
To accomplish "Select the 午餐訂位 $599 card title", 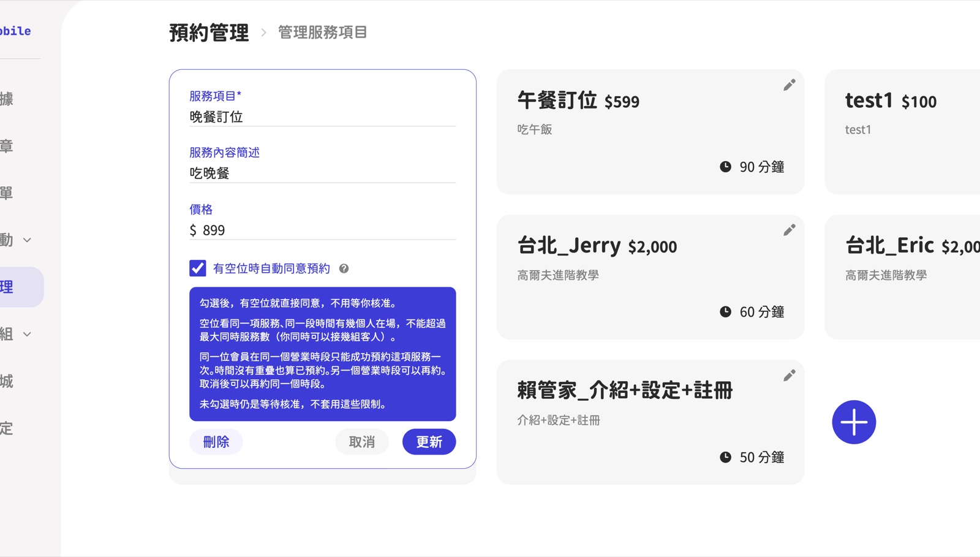I will (x=578, y=100).
